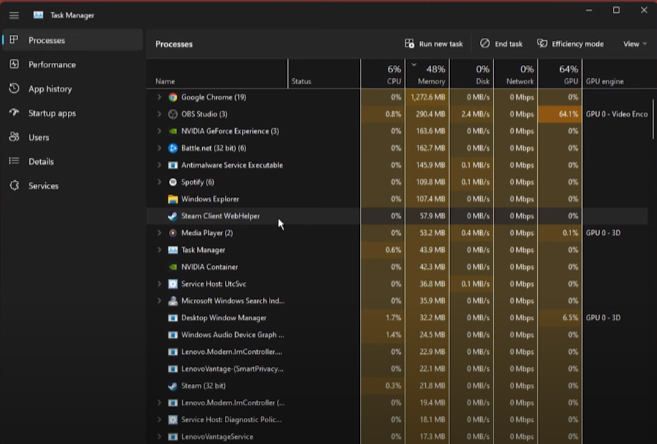The height and width of the screenshot is (444, 657).
Task: Expand the Battle.net (32 bit) (6) group
Action: (x=159, y=148)
